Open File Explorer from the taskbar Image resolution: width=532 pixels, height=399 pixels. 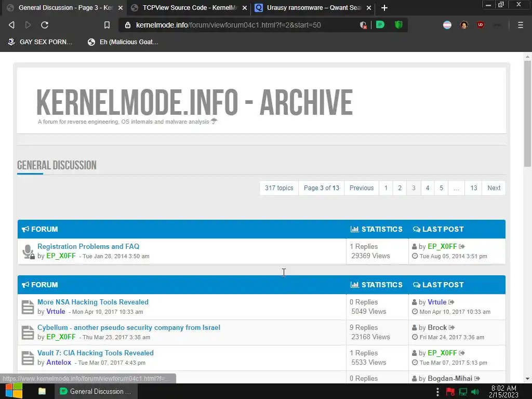pyautogui.click(x=42, y=391)
